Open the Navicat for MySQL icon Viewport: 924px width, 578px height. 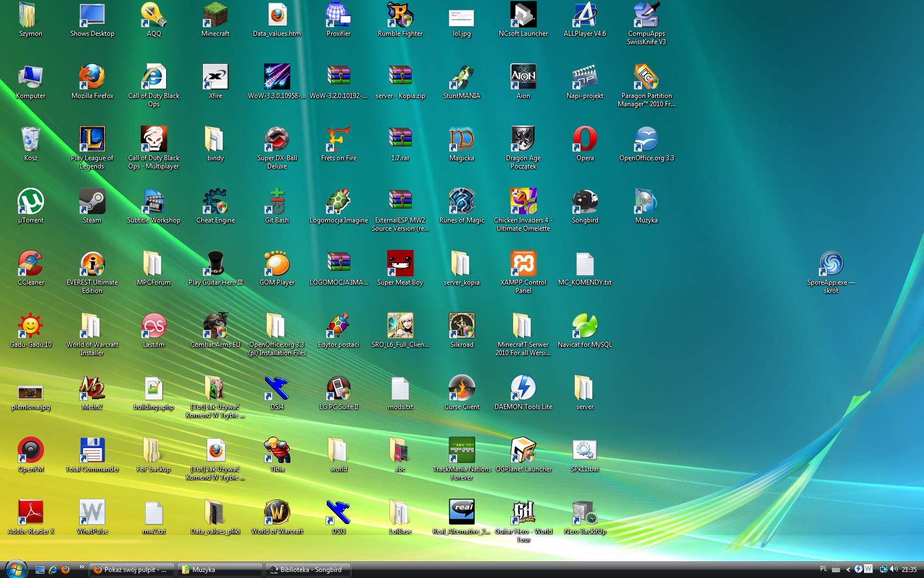pos(585,331)
